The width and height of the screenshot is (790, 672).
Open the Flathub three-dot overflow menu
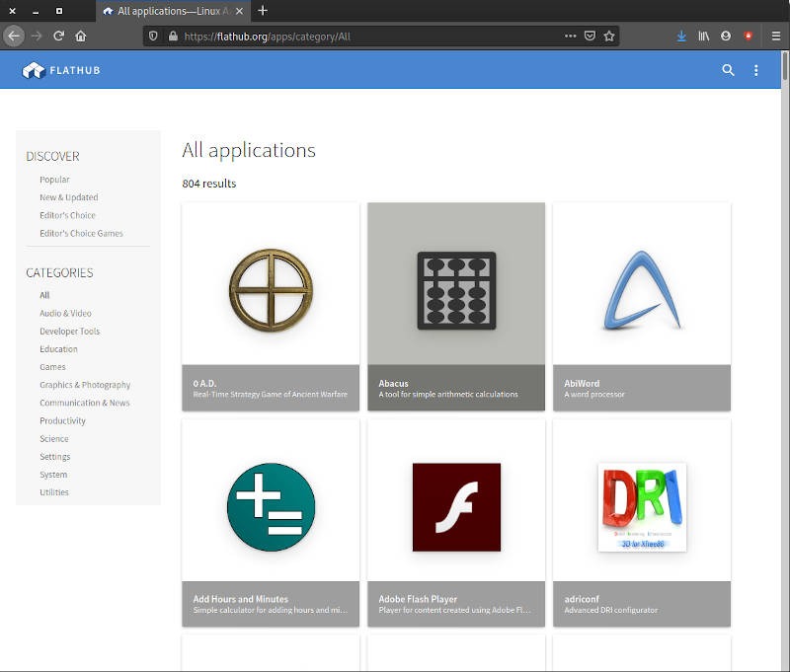755,70
